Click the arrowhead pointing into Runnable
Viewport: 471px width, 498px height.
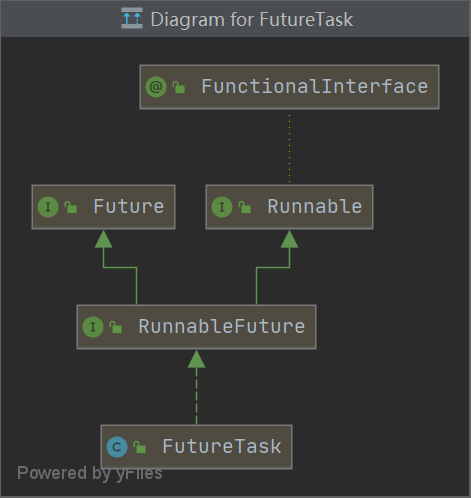(x=289, y=239)
